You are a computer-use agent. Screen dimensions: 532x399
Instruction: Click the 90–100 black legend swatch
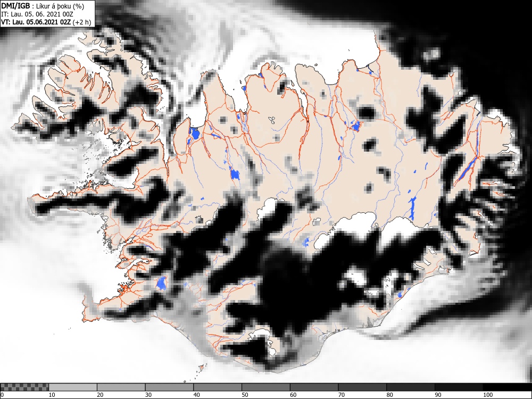point(459,387)
